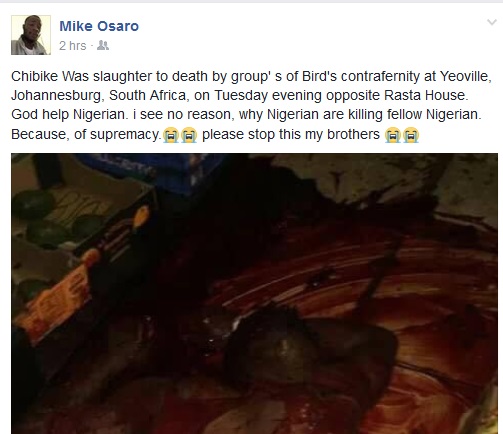Click the 'God help Nigerian' sentence
The height and width of the screenshot is (434, 503).
click(69, 115)
